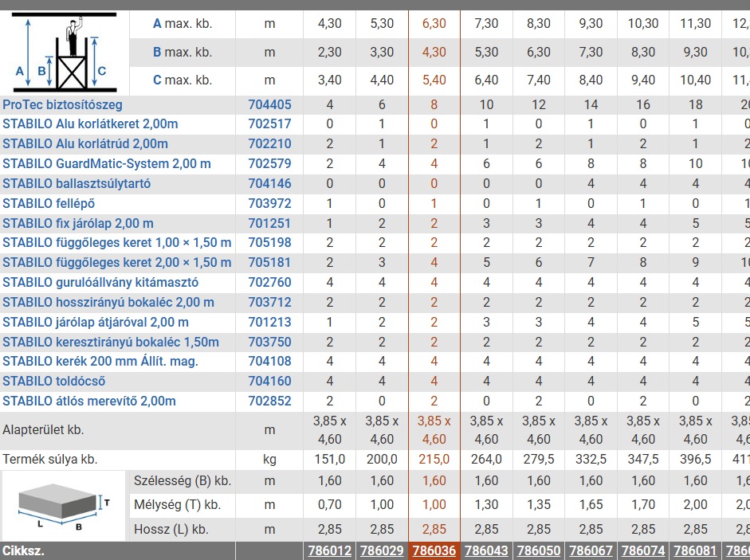Click item number 703712

269,302
